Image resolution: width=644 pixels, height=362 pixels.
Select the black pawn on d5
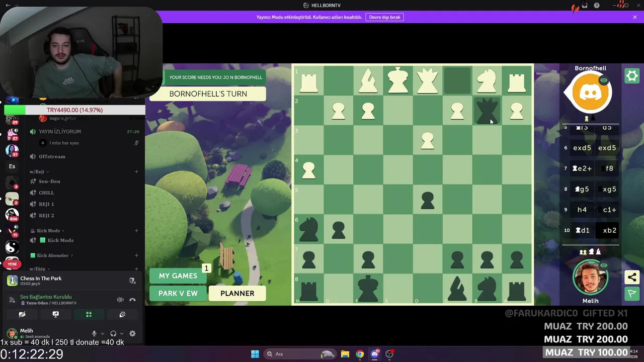point(427,200)
